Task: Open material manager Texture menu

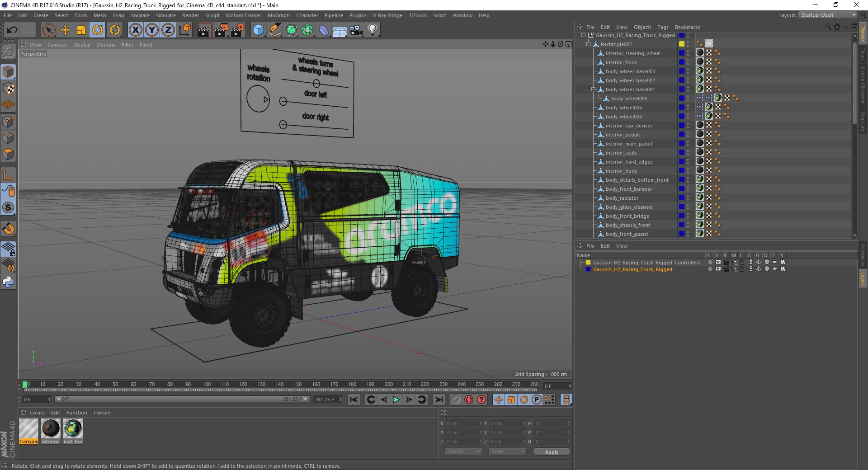Action: point(102,413)
